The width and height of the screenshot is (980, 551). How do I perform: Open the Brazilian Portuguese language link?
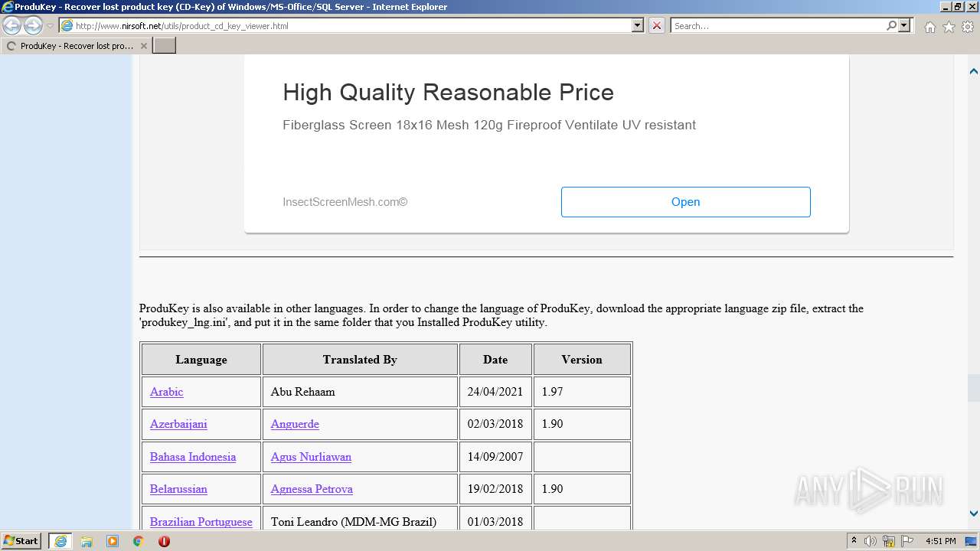click(x=201, y=522)
